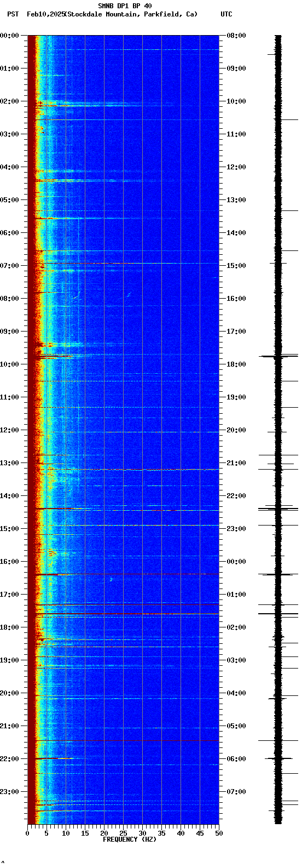
Task: Select the "PST" timezone label
Action: pos(13,14)
